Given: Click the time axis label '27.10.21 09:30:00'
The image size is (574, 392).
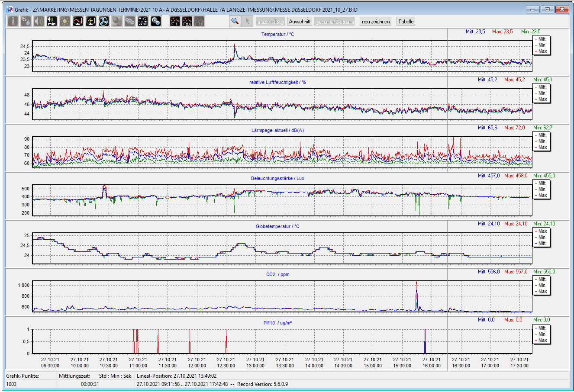Looking at the screenshot, I should point(50,363).
